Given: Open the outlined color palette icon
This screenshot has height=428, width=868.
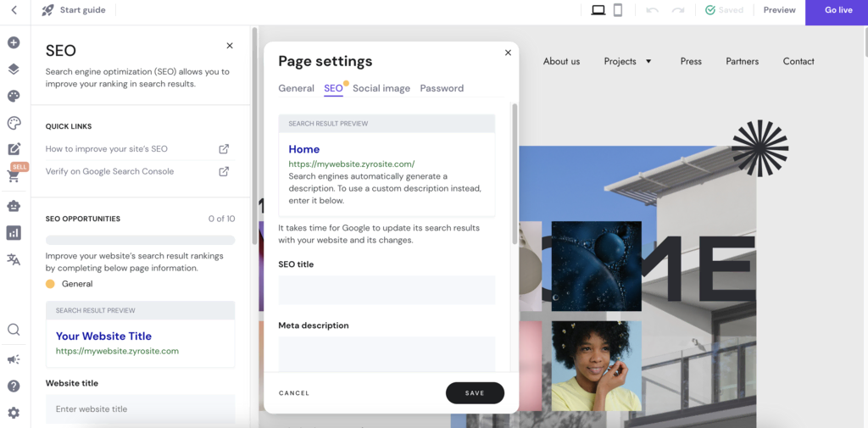Looking at the screenshot, I should click(14, 123).
